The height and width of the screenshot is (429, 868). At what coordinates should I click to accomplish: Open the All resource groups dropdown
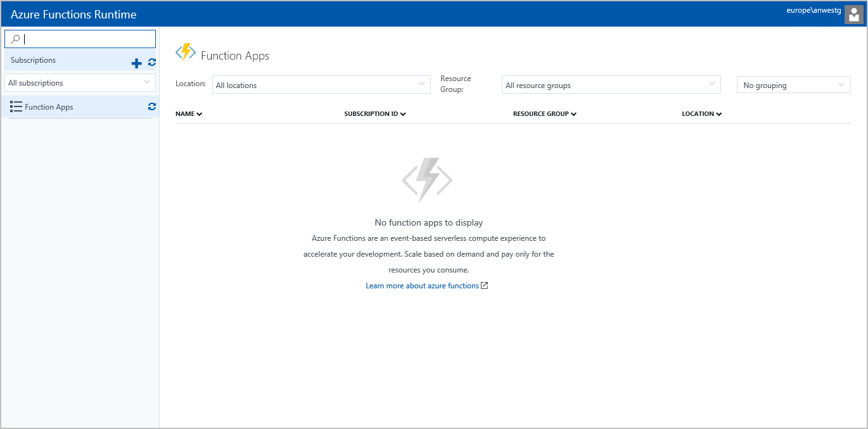click(611, 85)
